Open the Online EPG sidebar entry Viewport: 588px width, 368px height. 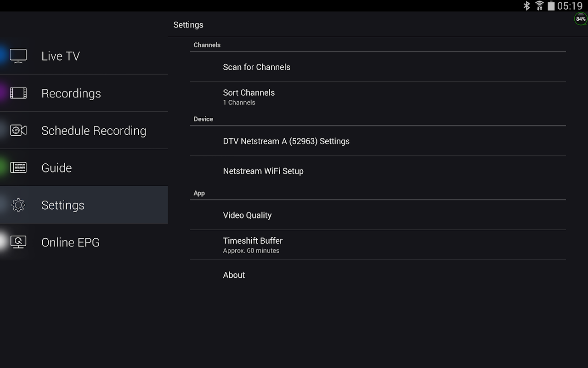coord(70,242)
